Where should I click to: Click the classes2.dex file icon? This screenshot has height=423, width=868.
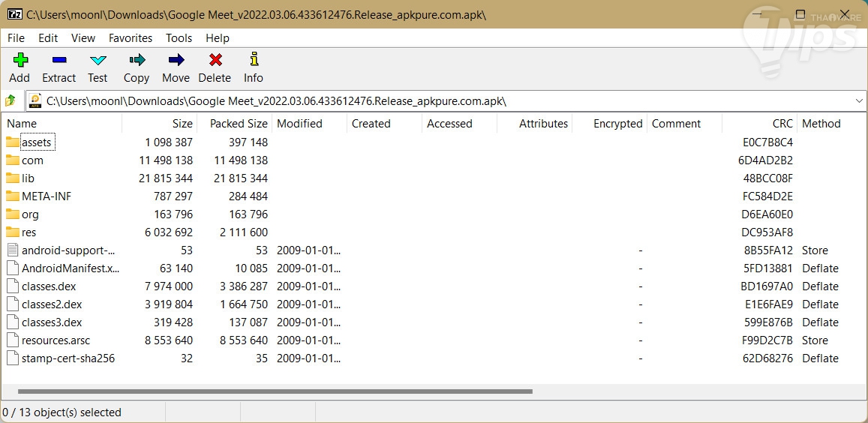pyautogui.click(x=13, y=304)
